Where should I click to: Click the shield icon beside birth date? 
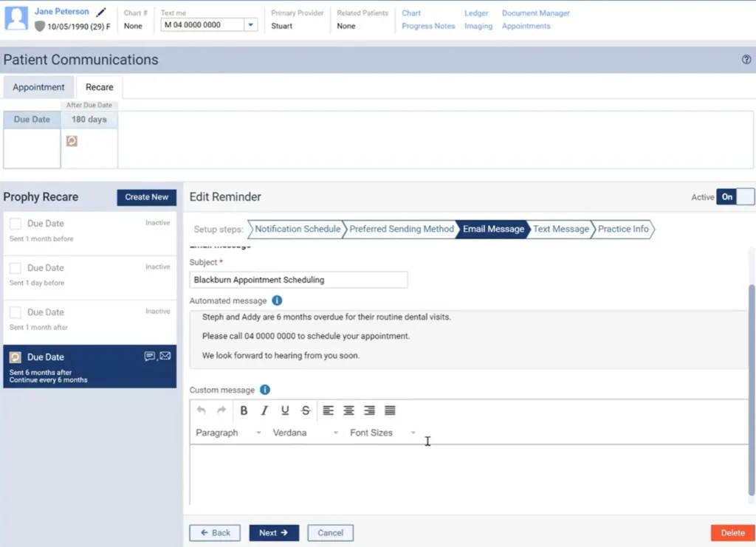pos(40,26)
